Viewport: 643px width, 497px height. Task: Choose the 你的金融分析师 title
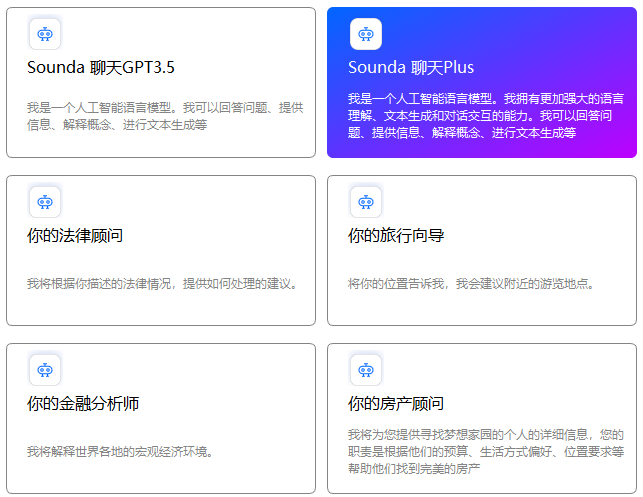point(83,404)
